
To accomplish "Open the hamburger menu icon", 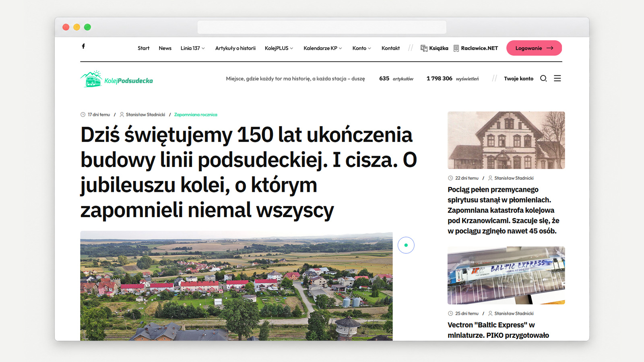I will click(557, 78).
